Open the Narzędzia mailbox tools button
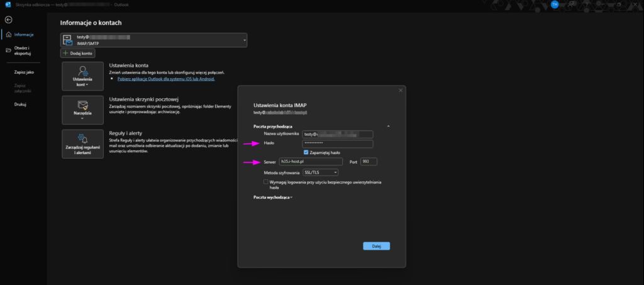This screenshot has height=285, width=644. click(83, 109)
